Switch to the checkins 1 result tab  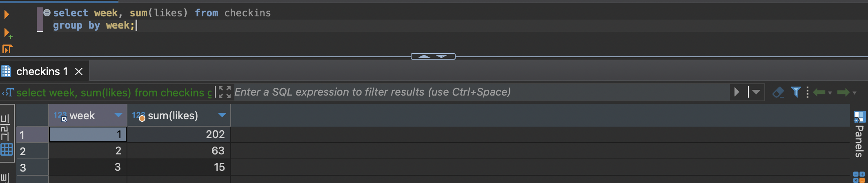(x=42, y=72)
